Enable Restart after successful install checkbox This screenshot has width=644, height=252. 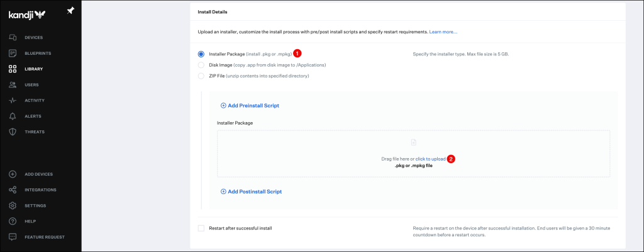pyautogui.click(x=201, y=227)
